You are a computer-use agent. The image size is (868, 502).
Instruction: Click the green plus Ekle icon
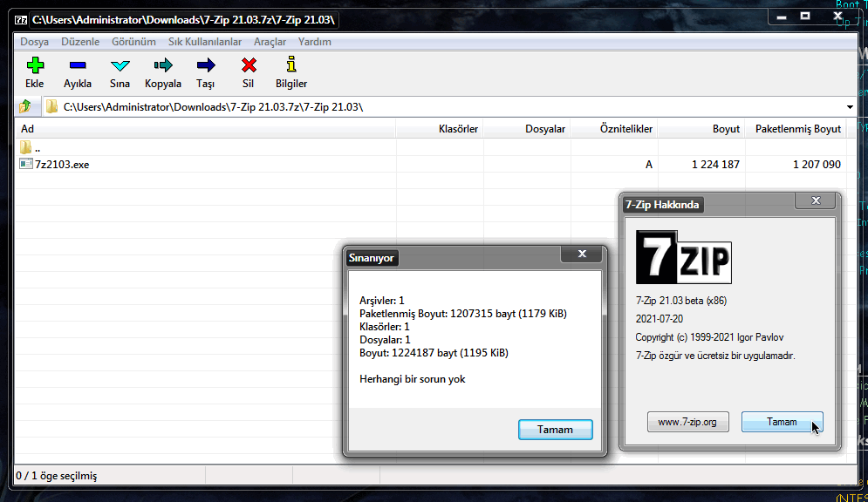[x=35, y=65]
